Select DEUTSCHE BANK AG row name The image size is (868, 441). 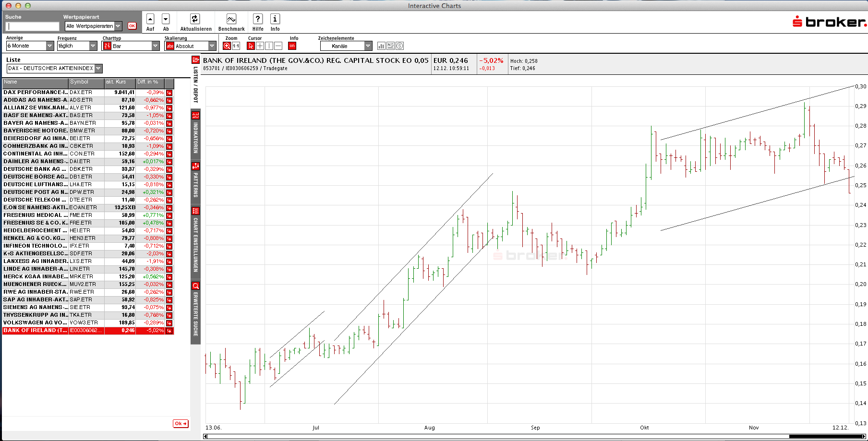coord(35,169)
